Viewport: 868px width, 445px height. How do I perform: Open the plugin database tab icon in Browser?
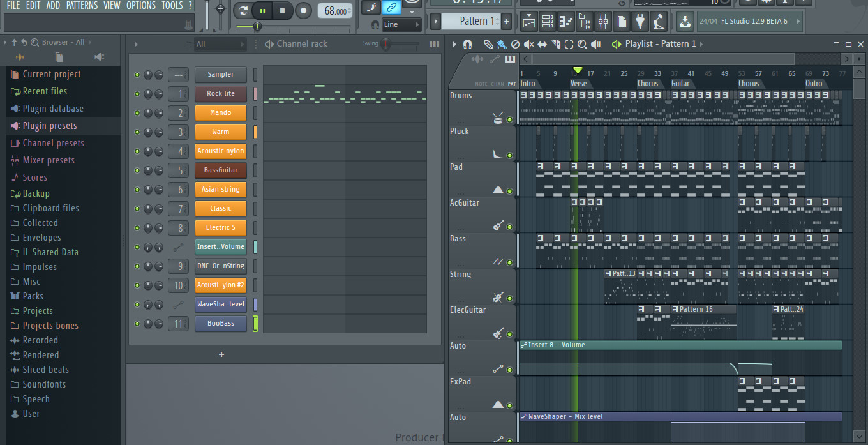click(99, 57)
